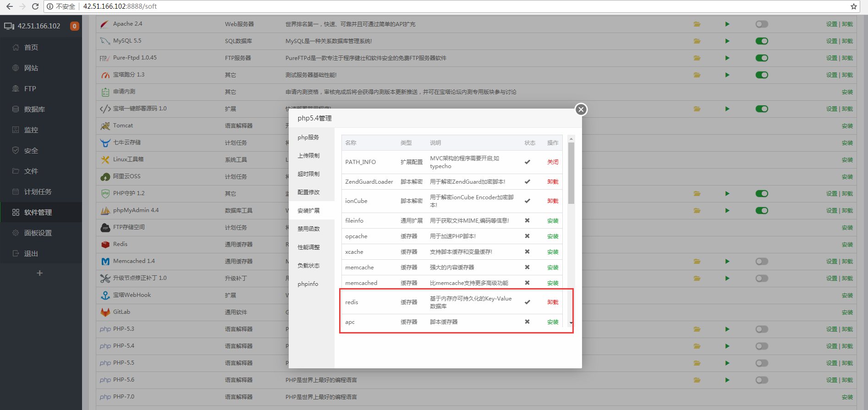Click the GitLab fox icon
868x410 pixels.
(x=105, y=312)
